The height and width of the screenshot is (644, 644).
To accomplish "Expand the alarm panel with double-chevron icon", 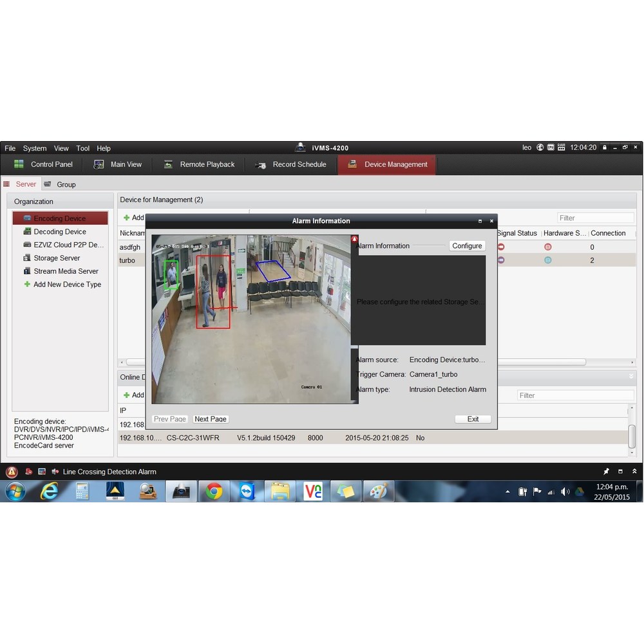I will click(634, 471).
